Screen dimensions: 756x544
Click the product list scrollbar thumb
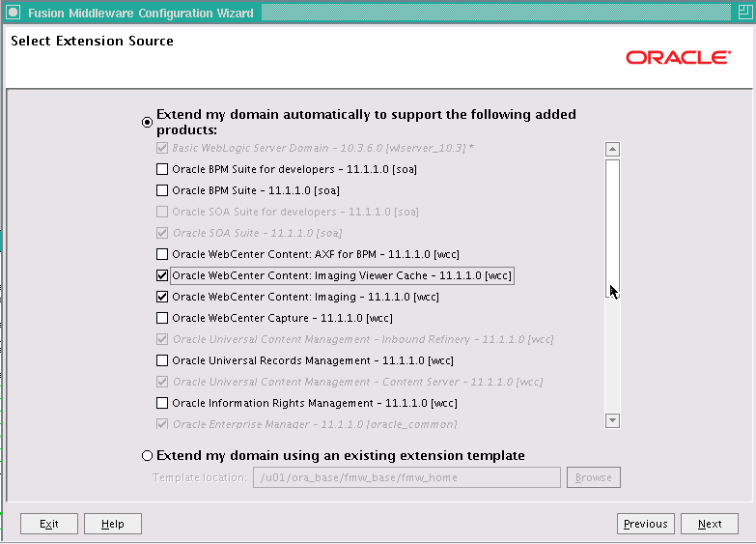click(x=612, y=228)
